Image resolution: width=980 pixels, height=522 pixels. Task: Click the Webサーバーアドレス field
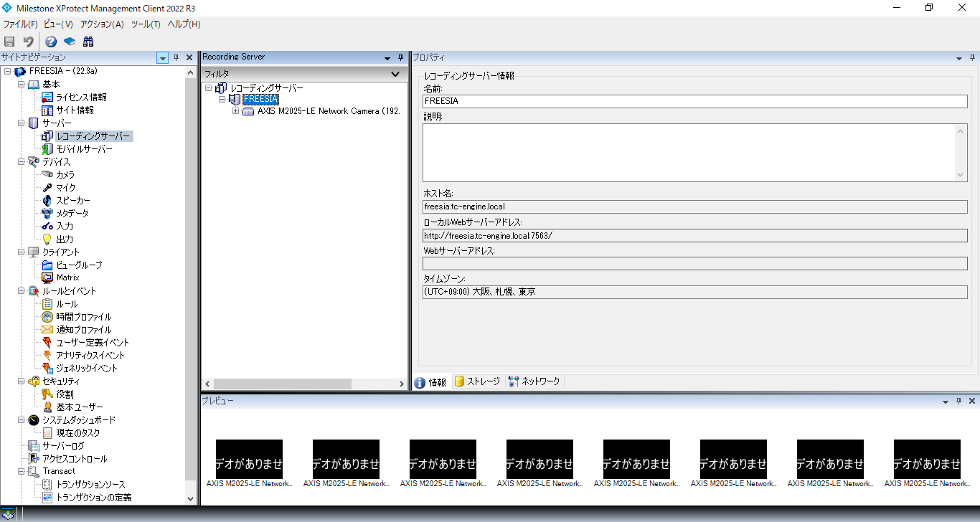pyautogui.click(x=694, y=263)
